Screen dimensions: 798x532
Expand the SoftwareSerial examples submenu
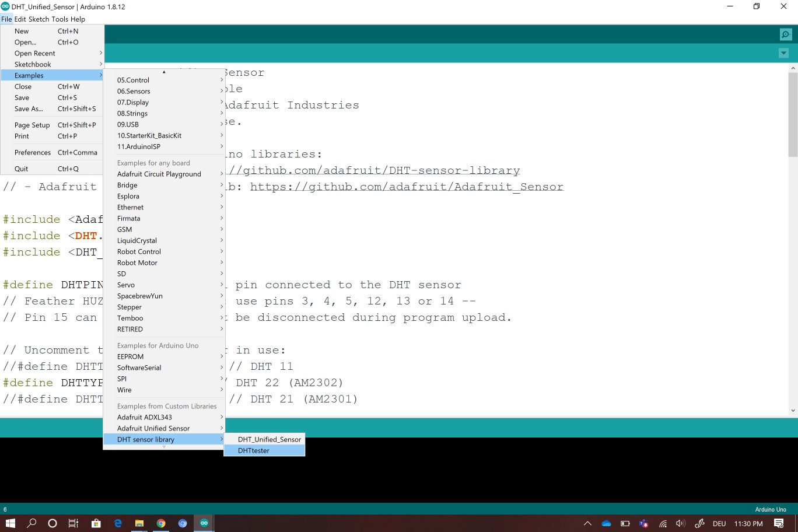(x=164, y=367)
